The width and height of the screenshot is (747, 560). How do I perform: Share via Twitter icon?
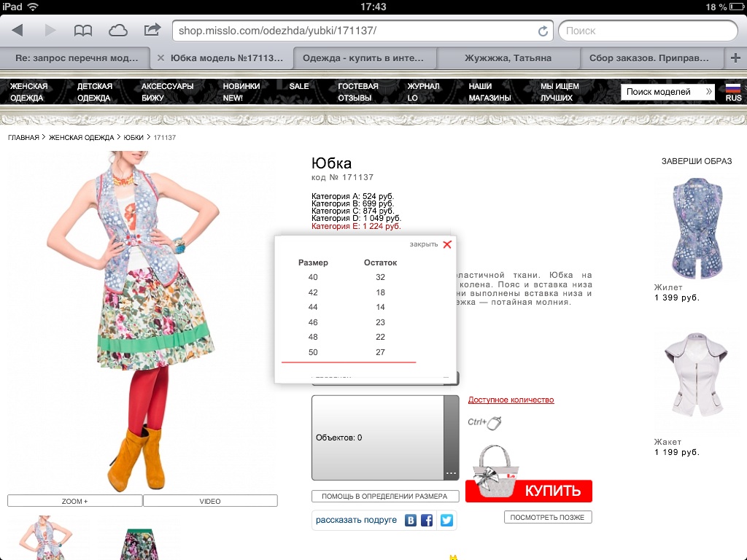[x=446, y=520]
